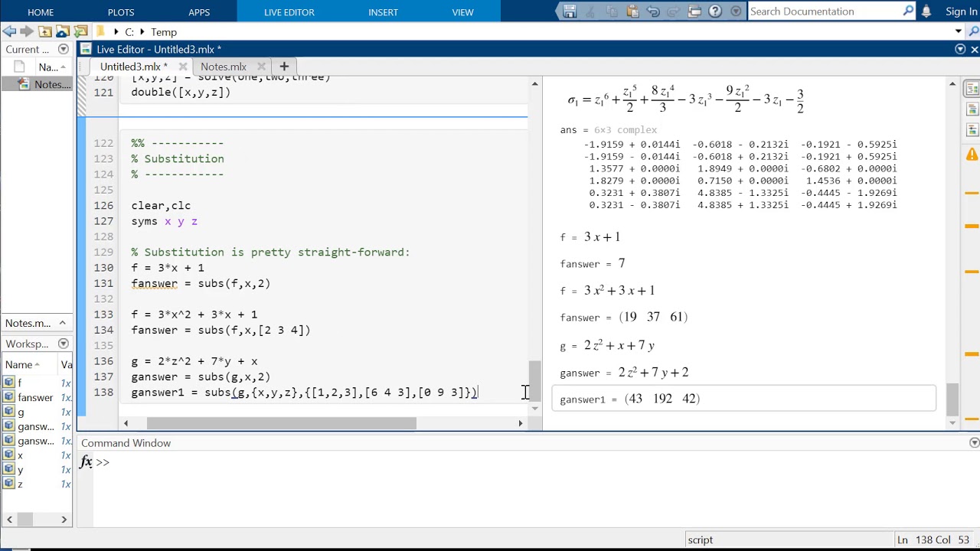
Task: Close the Live Editor panel
Action: pos(974,49)
